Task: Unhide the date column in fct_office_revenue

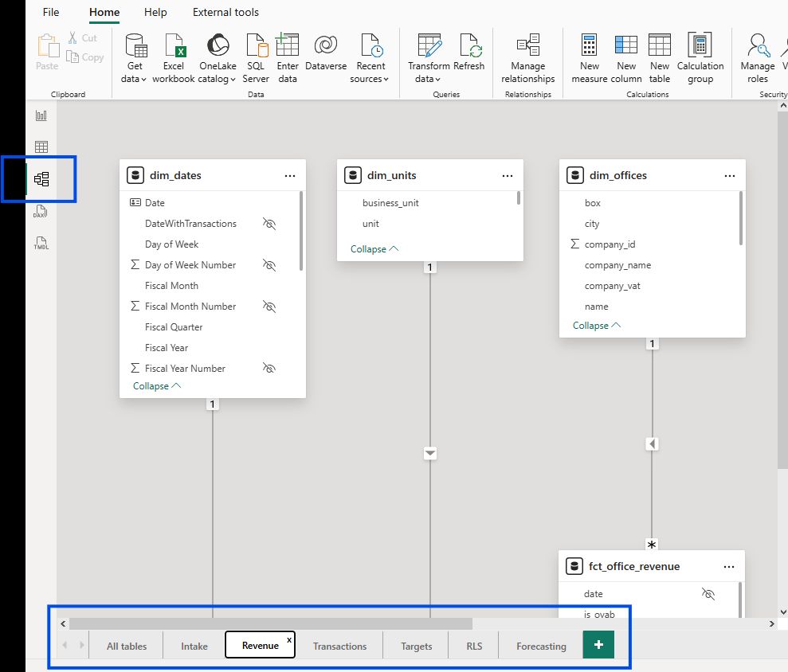Action: (708, 594)
